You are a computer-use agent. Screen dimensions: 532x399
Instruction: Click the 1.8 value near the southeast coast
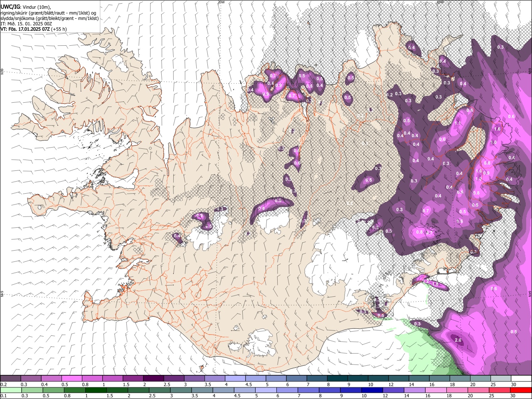tap(436, 284)
